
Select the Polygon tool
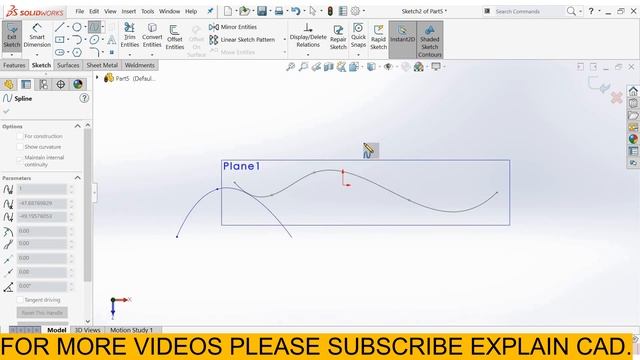[x=77, y=52]
